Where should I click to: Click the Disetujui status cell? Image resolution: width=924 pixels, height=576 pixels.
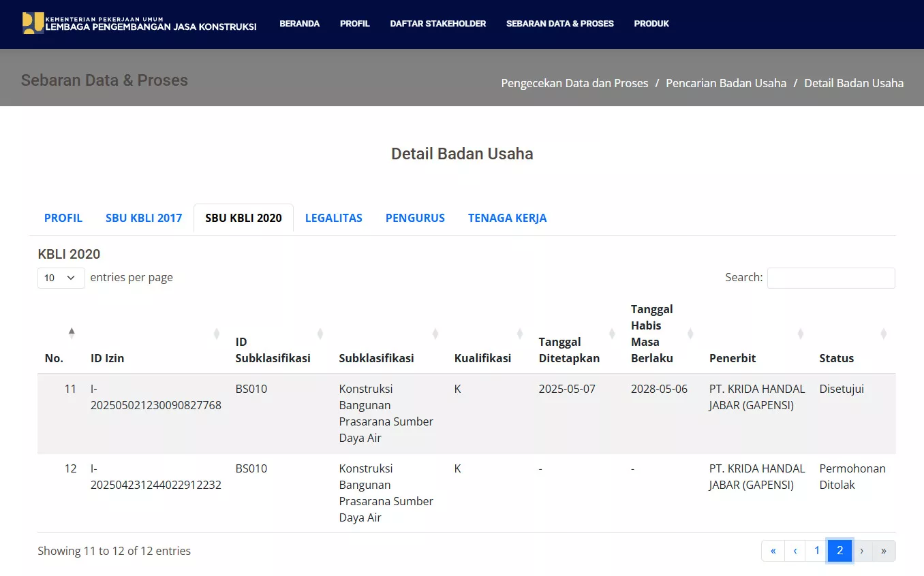[x=842, y=389]
